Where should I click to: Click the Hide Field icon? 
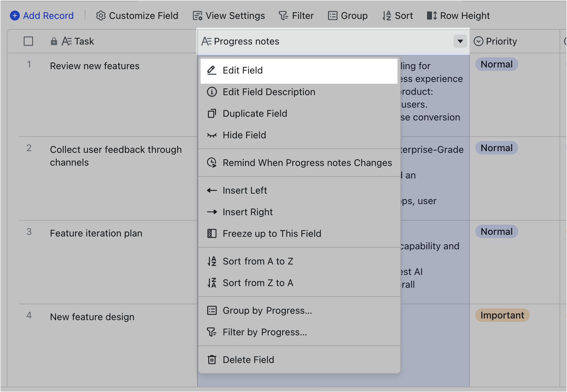tap(212, 135)
